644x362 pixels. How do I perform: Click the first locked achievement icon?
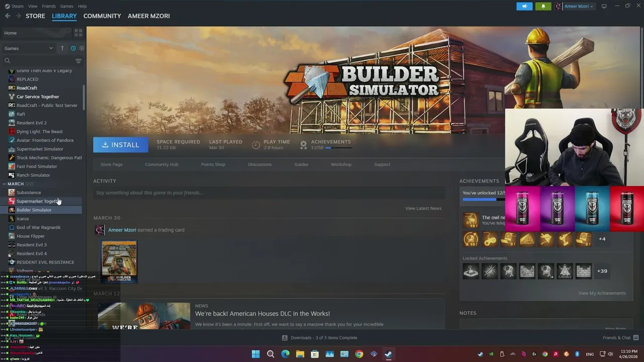point(470,271)
